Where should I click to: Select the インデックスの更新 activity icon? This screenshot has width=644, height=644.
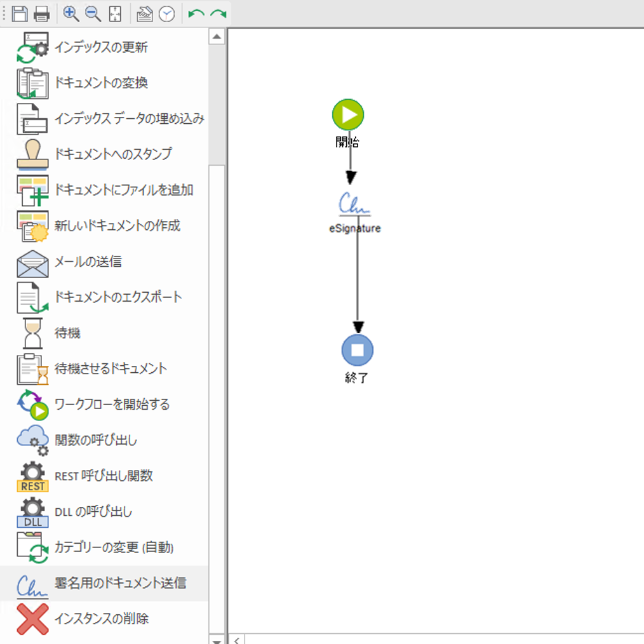click(x=32, y=48)
